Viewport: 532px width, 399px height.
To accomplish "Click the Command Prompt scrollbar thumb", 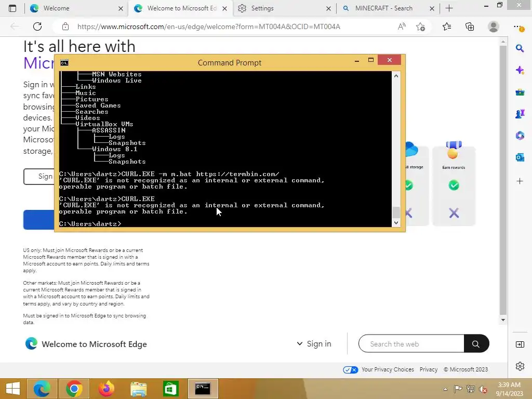I will 396,212.
